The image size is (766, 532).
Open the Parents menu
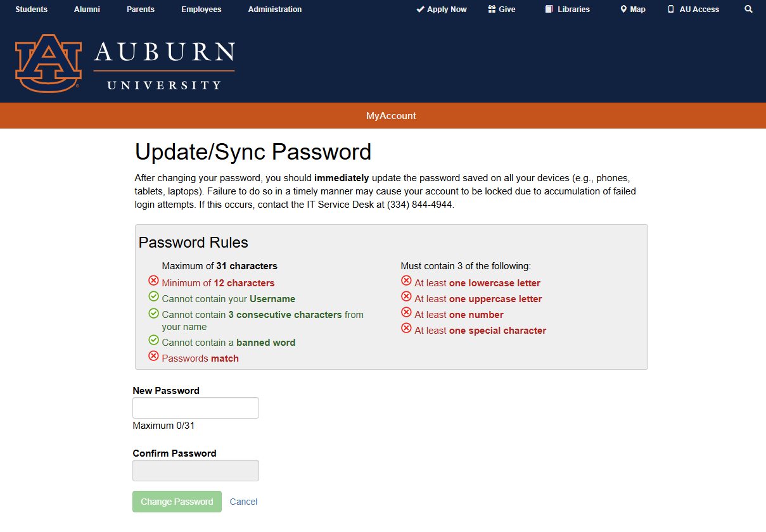click(x=140, y=9)
